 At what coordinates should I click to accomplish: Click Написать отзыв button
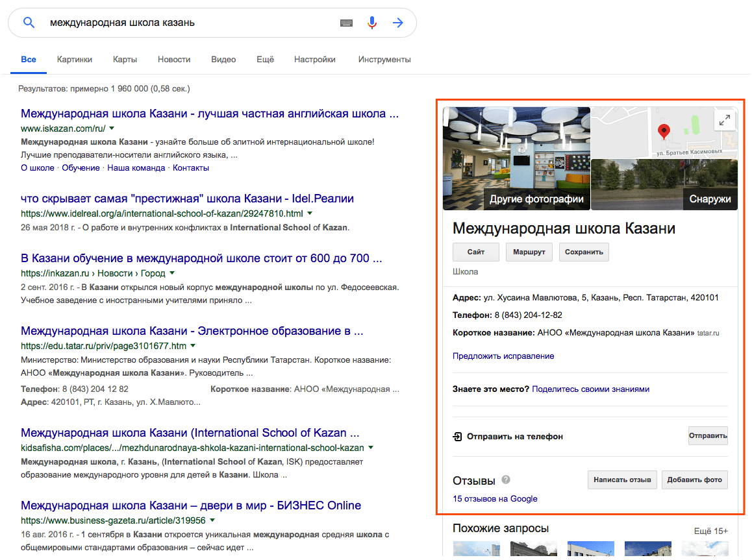[x=622, y=480]
